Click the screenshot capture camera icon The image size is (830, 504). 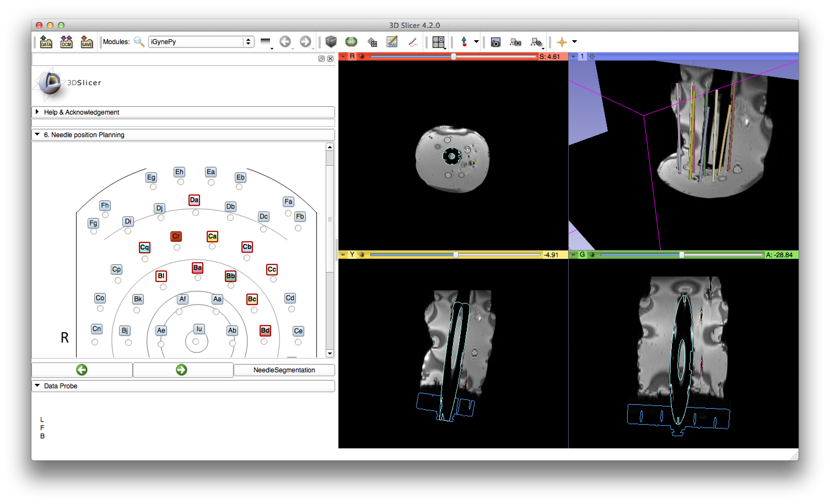click(x=495, y=42)
